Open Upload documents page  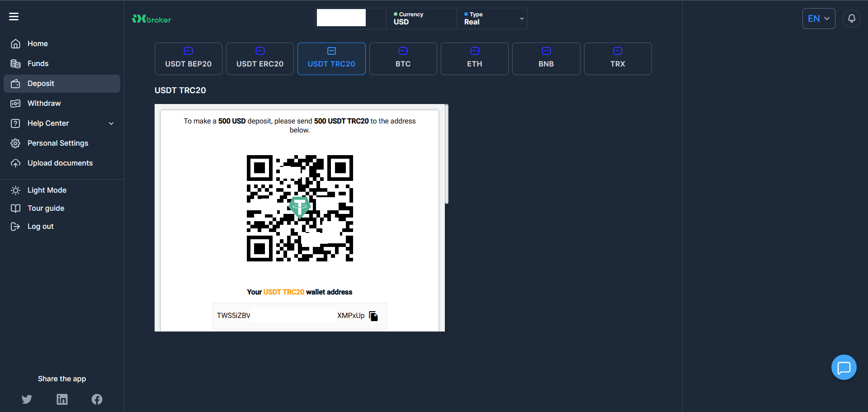[60, 163]
